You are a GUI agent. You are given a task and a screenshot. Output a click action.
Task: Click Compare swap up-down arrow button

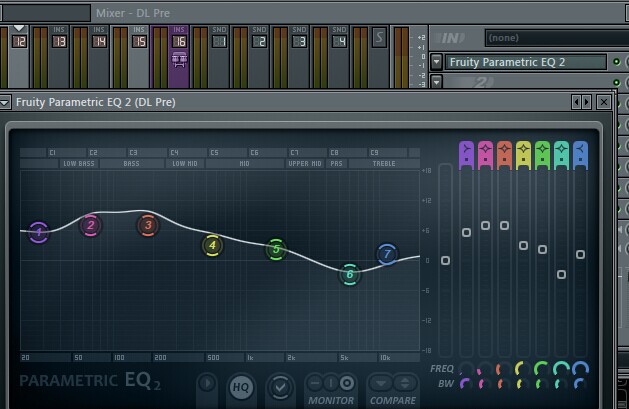(x=405, y=383)
